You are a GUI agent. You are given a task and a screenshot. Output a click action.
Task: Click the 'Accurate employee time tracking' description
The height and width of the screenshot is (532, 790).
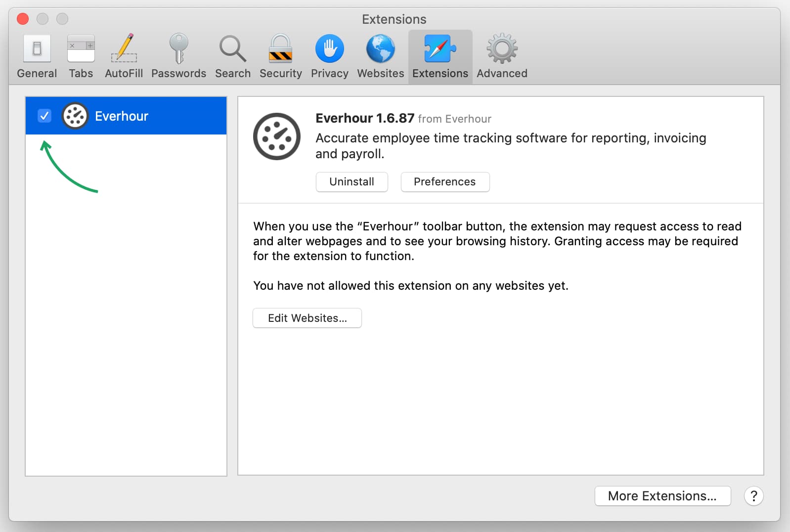511,145
